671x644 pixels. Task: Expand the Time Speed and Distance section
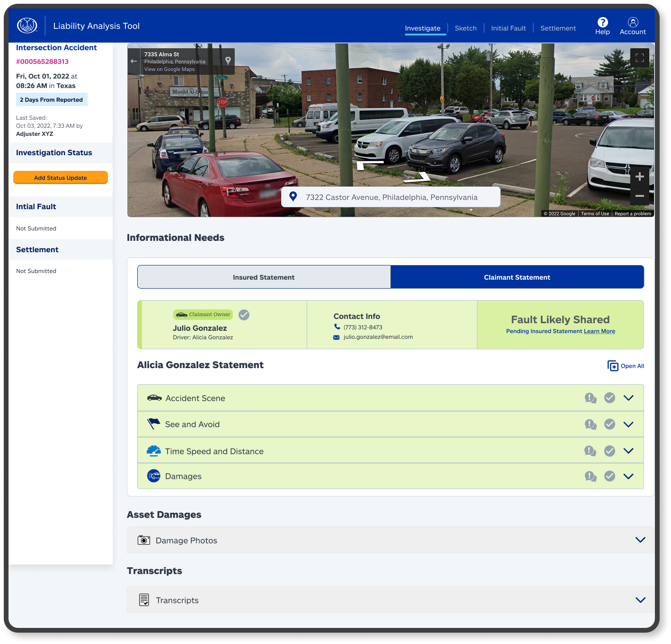pyautogui.click(x=628, y=451)
